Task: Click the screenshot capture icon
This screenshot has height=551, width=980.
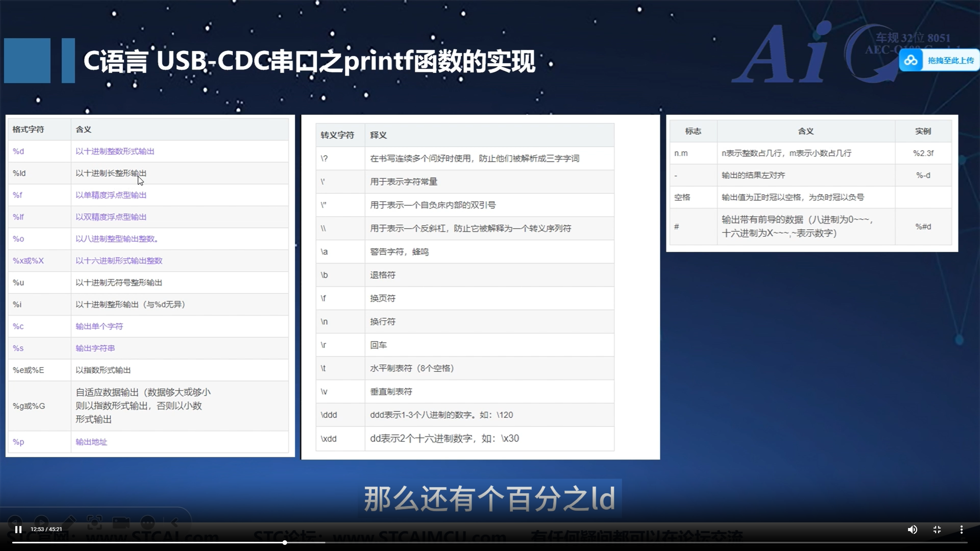Action: (x=94, y=522)
